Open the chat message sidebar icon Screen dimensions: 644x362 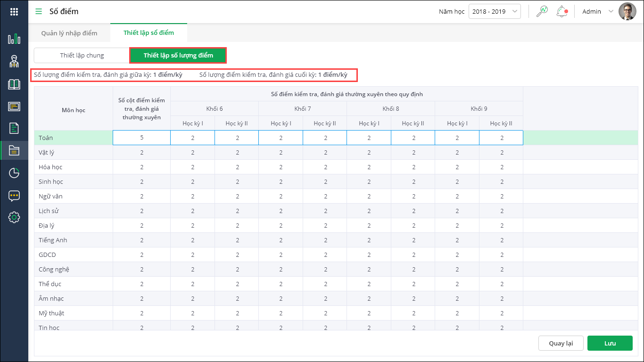coord(14,196)
